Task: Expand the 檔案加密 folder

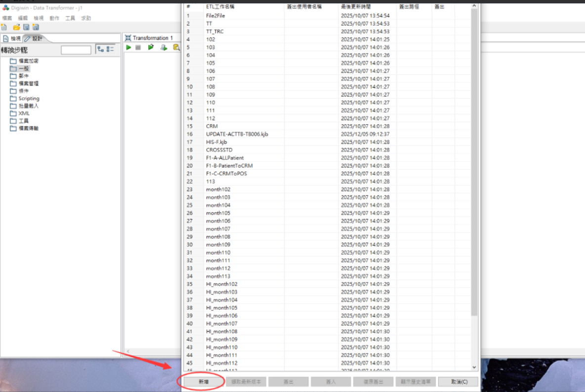Action: point(28,61)
